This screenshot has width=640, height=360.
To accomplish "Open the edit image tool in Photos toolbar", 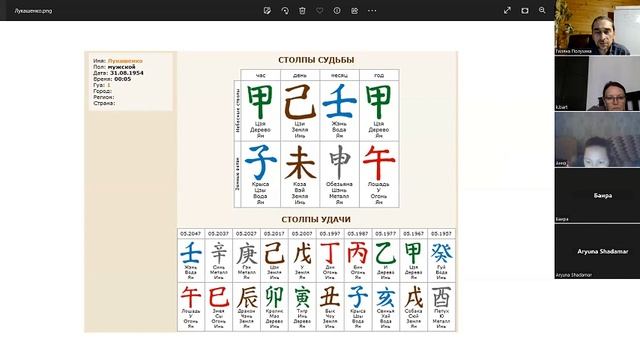I will [267, 11].
